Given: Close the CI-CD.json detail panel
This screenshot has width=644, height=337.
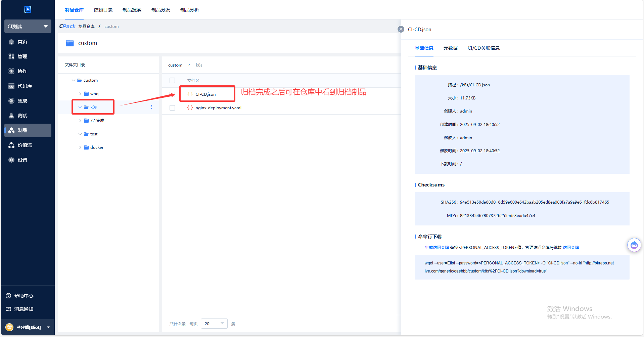Looking at the screenshot, I should [x=401, y=29].
